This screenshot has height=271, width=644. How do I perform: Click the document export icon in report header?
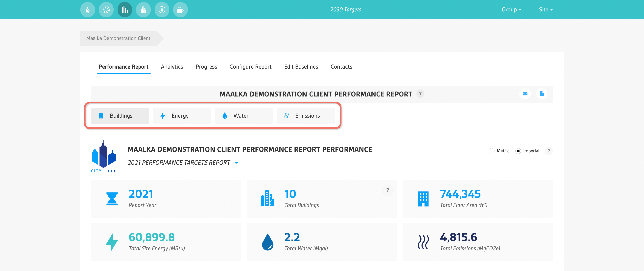pyautogui.click(x=542, y=94)
